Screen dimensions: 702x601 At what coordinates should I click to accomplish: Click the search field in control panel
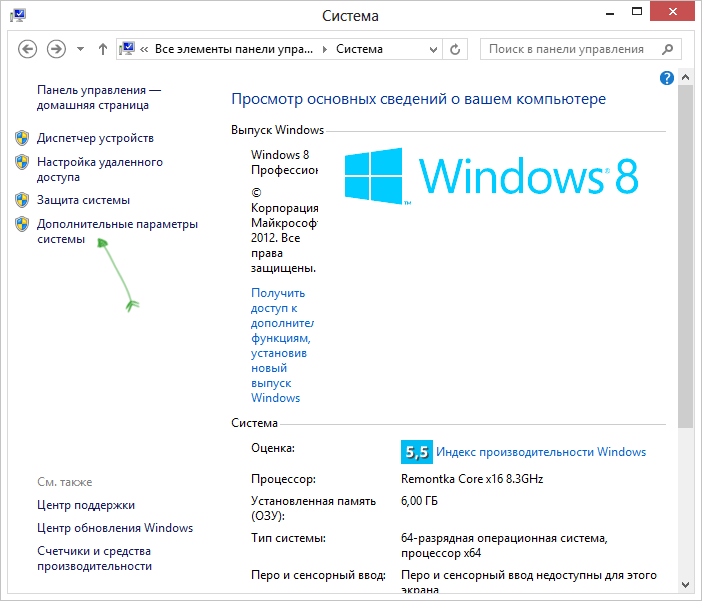point(581,49)
